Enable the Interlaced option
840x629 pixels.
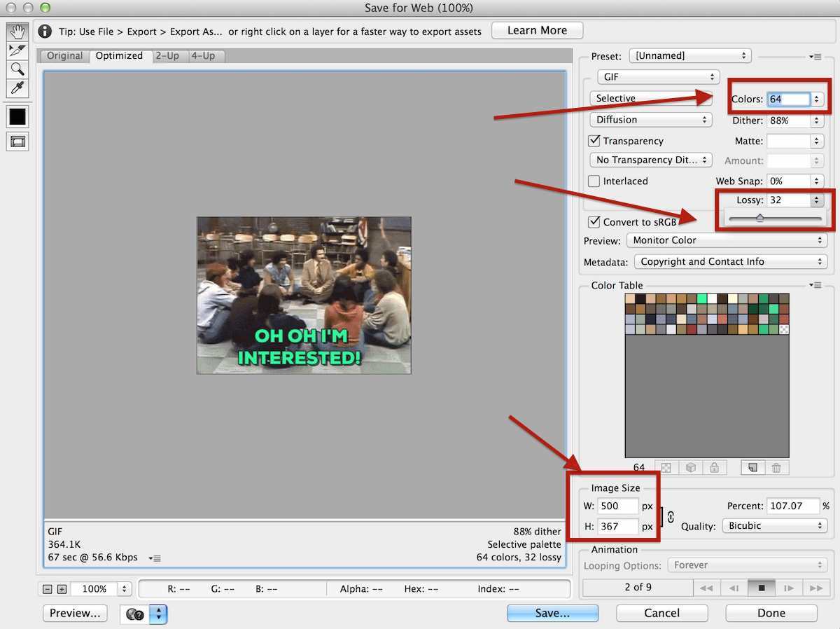point(594,181)
